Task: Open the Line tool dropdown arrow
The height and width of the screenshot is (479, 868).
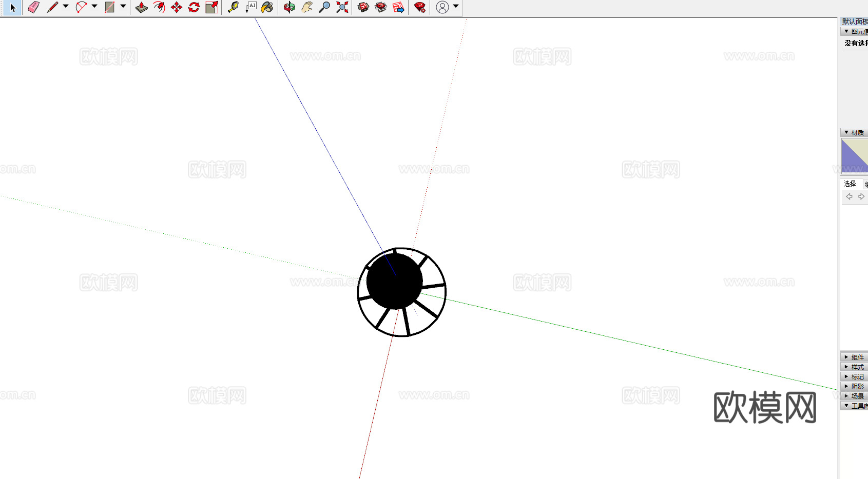Action: coord(66,6)
